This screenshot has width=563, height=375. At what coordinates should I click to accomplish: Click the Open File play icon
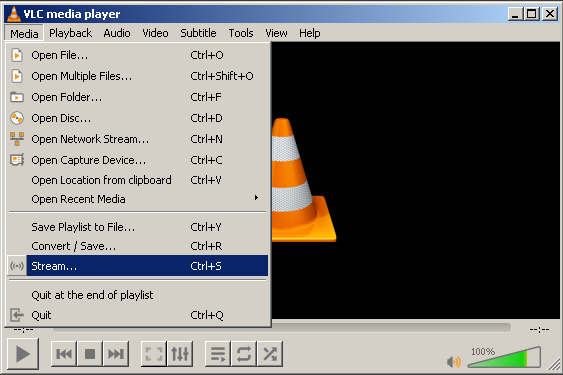[x=17, y=55]
